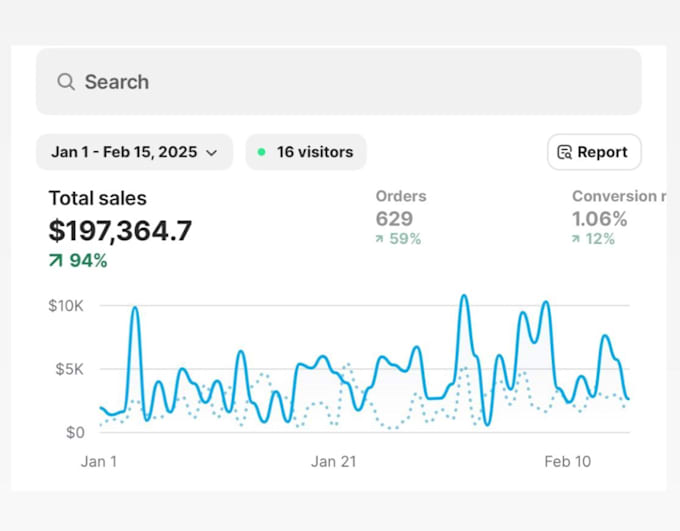The height and width of the screenshot is (531, 680).
Task: Click the 16 visitors live indicator pill
Action: tap(306, 152)
